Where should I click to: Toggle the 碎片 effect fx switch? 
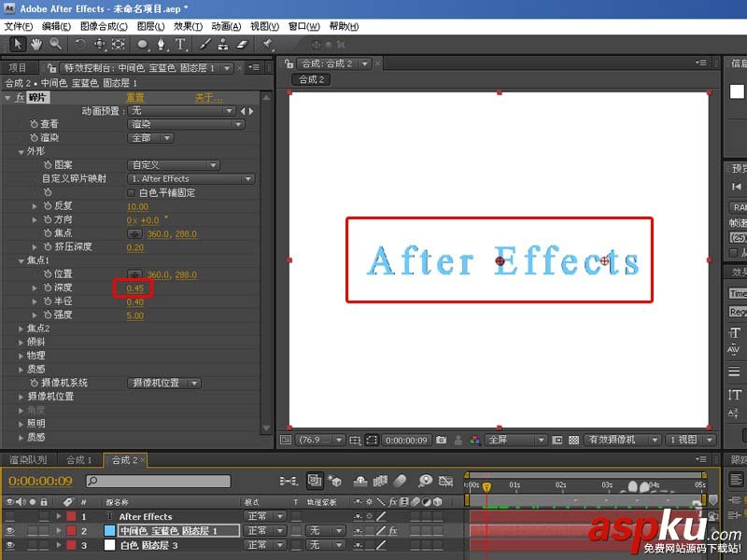pos(20,98)
